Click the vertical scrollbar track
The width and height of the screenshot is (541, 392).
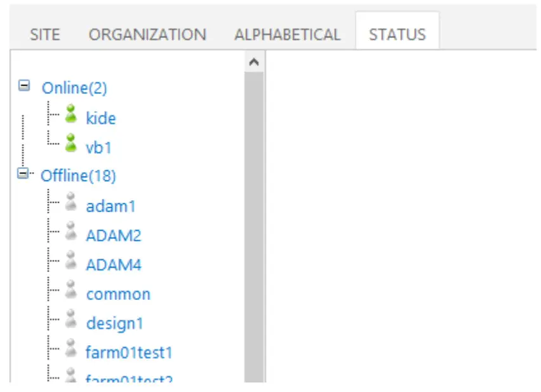tap(255, 222)
